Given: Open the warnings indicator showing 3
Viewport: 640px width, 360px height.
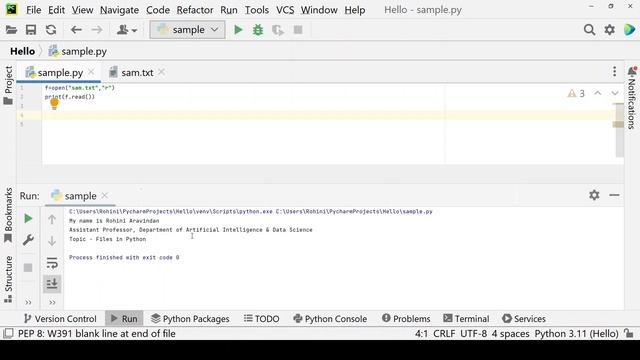Looking at the screenshot, I should tap(576, 94).
